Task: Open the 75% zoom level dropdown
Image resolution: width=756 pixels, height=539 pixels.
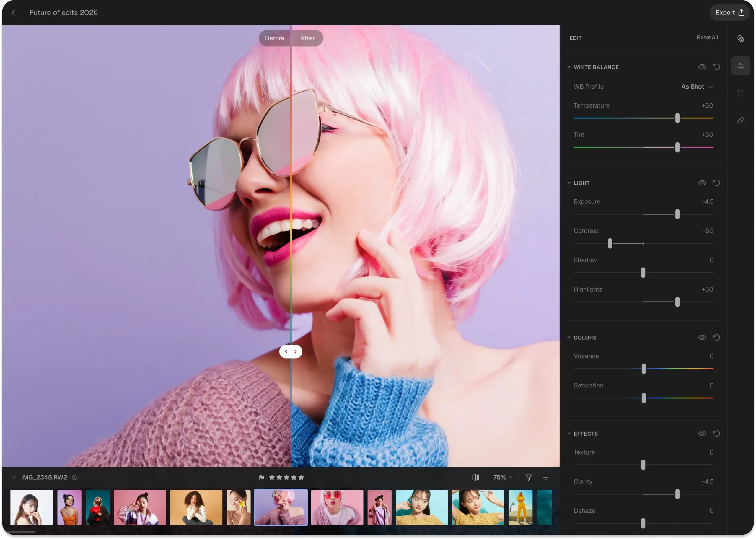Action: click(502, 477)
